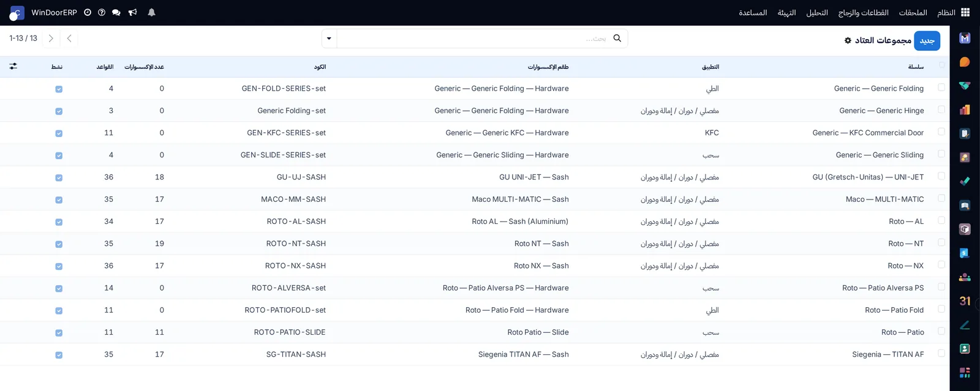The image size is (980, 391).
Task: Click the GEN-SLIDE-SERIES-set code cell
Action: click(283, 155)
